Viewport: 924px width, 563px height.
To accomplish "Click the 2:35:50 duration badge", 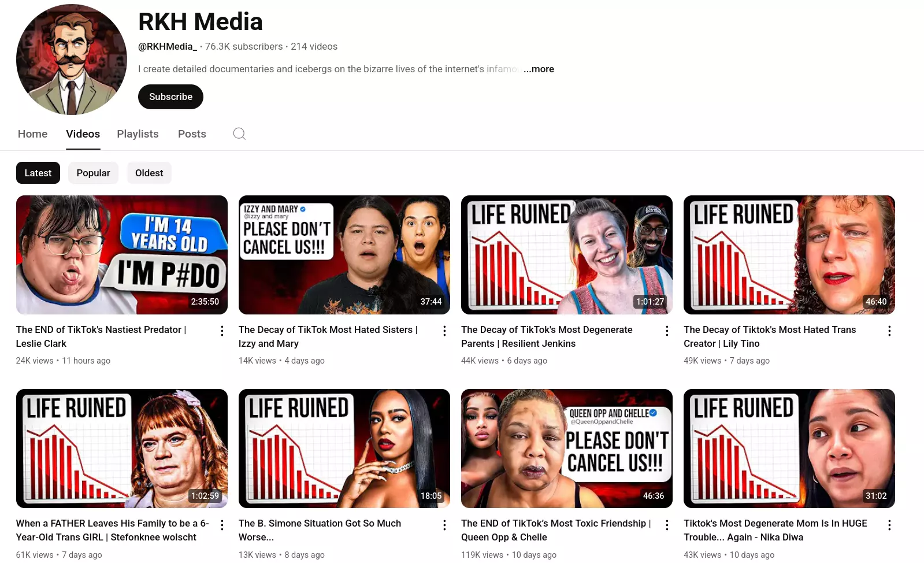I will pyautogui.click(x=205, y=302).
